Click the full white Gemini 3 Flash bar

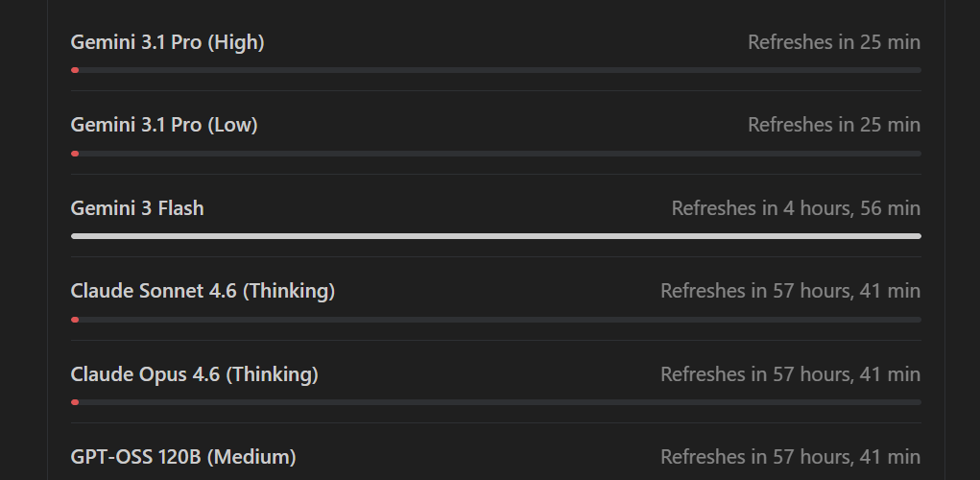pos(495,236)
